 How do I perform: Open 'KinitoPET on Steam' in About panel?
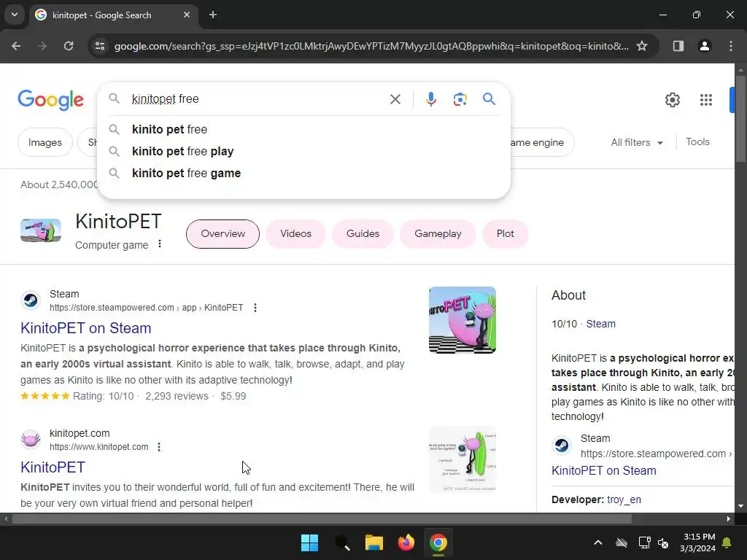pos(603,470)
